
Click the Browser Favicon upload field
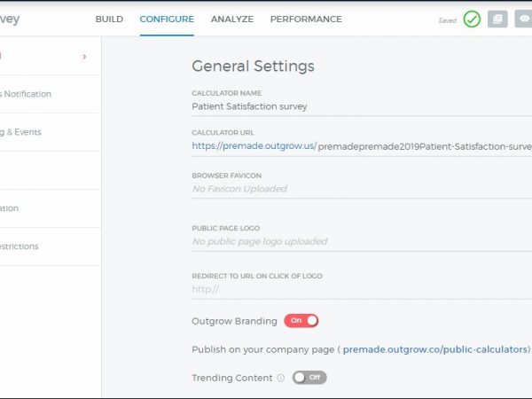pyautogui.click(x=355, y=189)
